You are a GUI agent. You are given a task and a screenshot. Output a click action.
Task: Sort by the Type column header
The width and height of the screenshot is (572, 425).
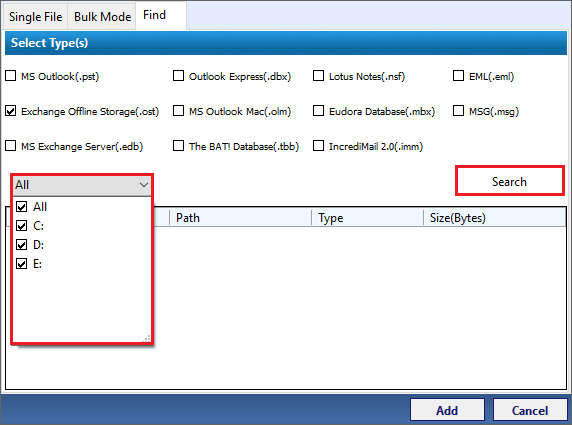click(367, 218)
